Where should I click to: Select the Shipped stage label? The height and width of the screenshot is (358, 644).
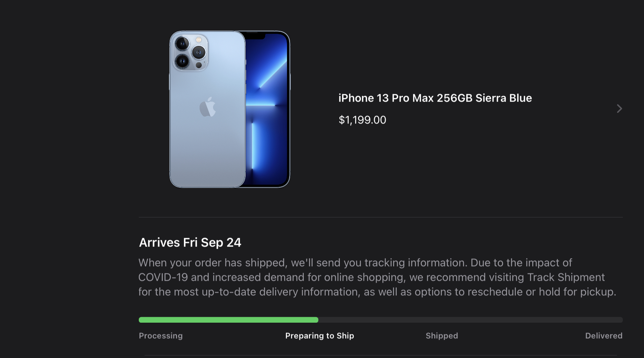pos(441,336)
